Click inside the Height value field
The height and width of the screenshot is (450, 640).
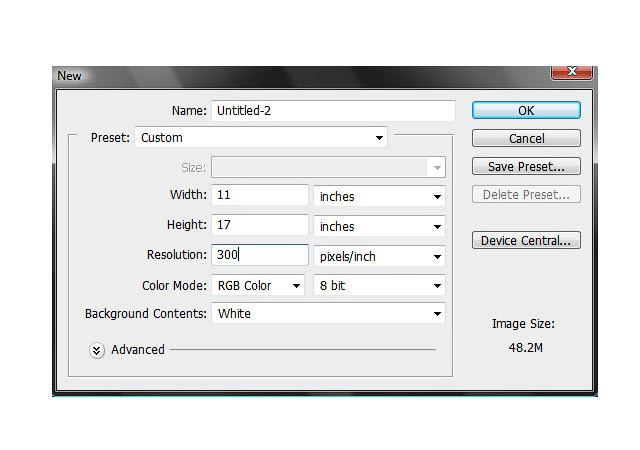(x=260, y=225)
